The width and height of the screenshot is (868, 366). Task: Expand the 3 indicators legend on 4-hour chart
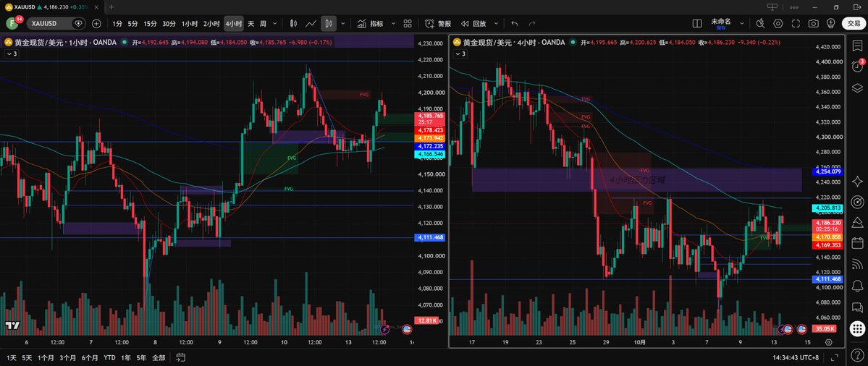460,54
